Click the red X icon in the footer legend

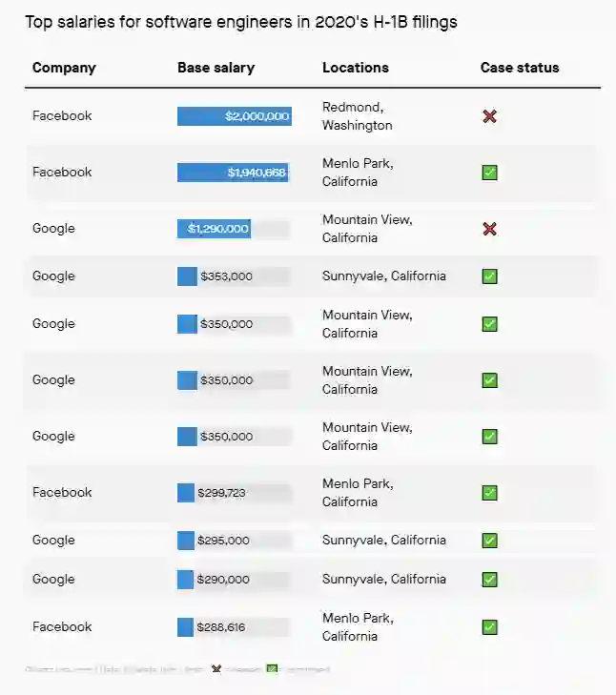(216, 669)
